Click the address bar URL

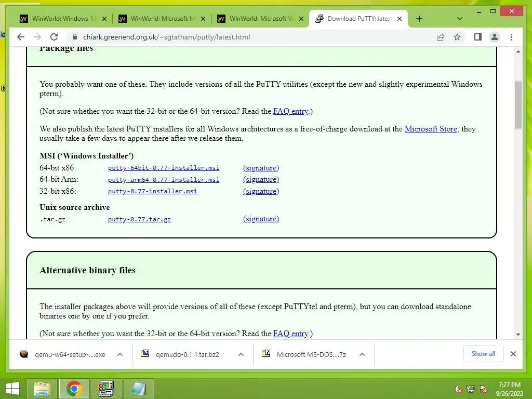166,37
